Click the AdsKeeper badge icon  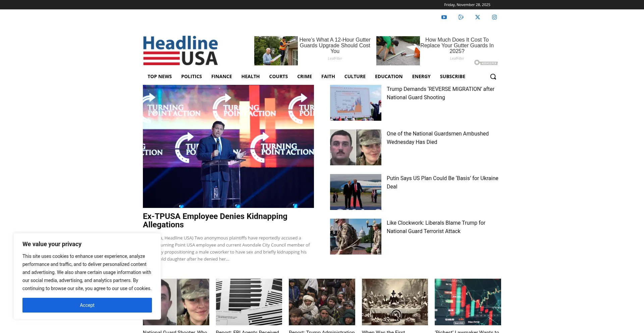pyautogui.click(x=486, y=63)
